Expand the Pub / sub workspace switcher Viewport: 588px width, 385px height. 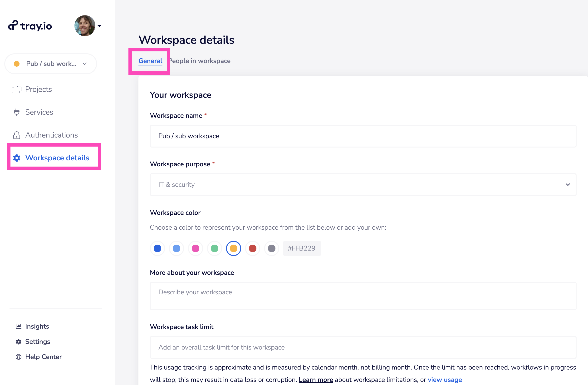point(51,64)
